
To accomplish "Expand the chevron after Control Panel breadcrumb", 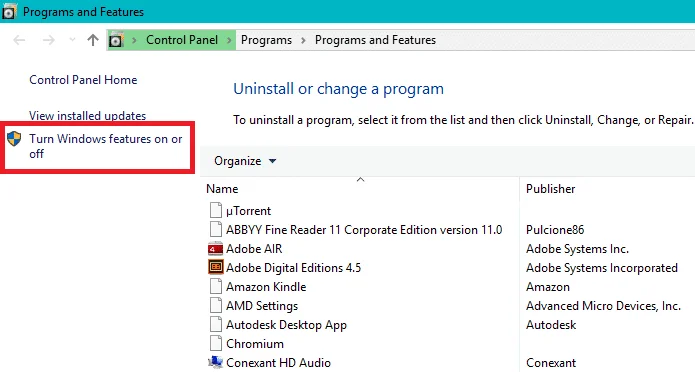I will click(229, 40).
